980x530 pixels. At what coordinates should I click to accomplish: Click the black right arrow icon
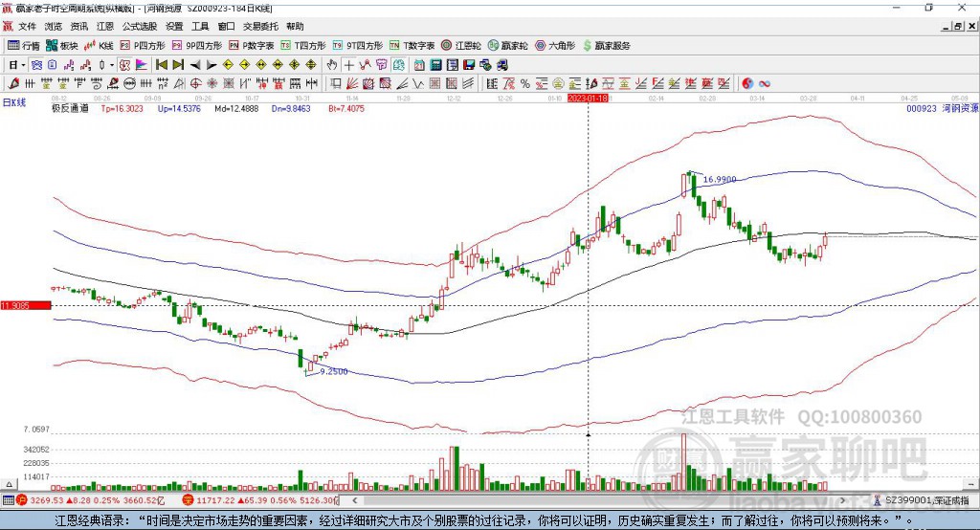coord(212,65)
